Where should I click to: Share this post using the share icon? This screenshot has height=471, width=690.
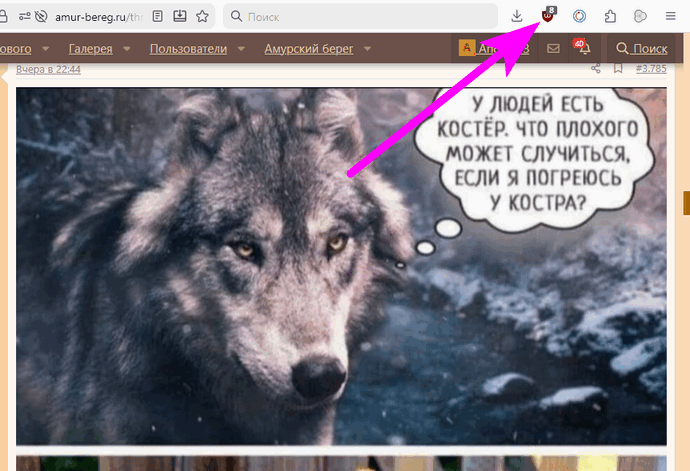[x=597, y=69]
